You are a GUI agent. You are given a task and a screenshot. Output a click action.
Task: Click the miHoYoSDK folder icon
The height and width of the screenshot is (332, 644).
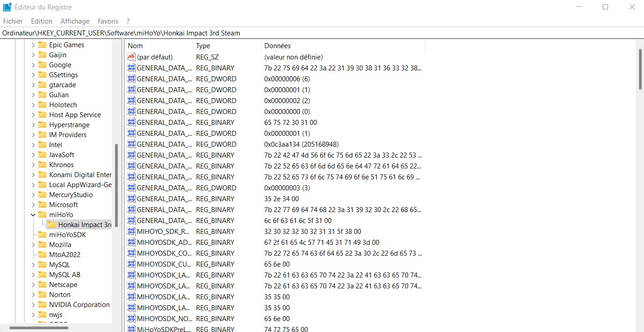pyautogui.click(x=42, y=235)
